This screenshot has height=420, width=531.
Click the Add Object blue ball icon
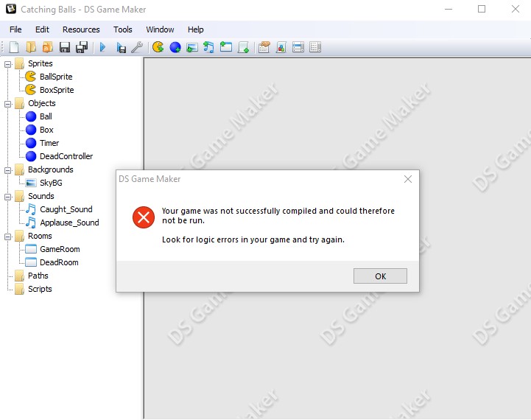pos(175,47)
